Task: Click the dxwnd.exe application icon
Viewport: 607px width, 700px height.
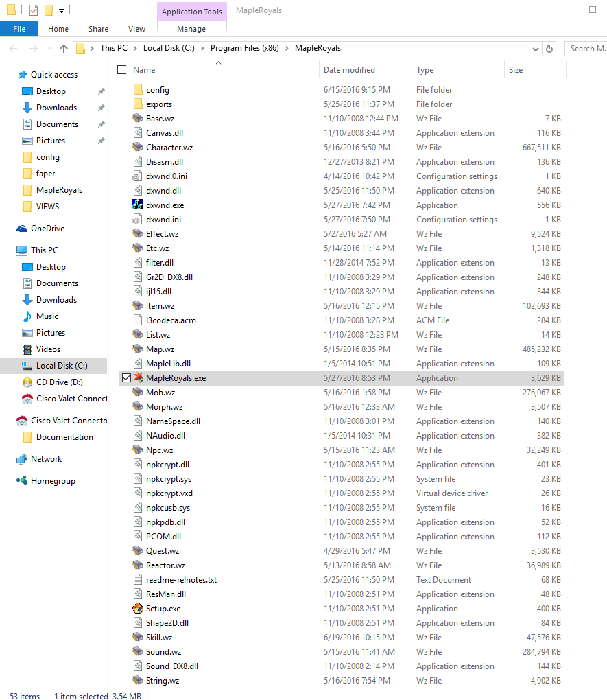Action: point(138,205)
